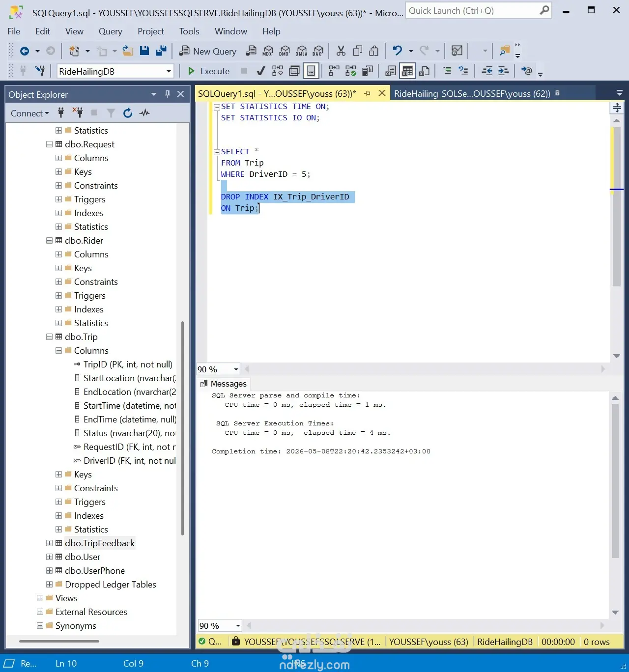629x672 pixels.
Task: Click the Paste clipboard icon
Action: (374, 51)
